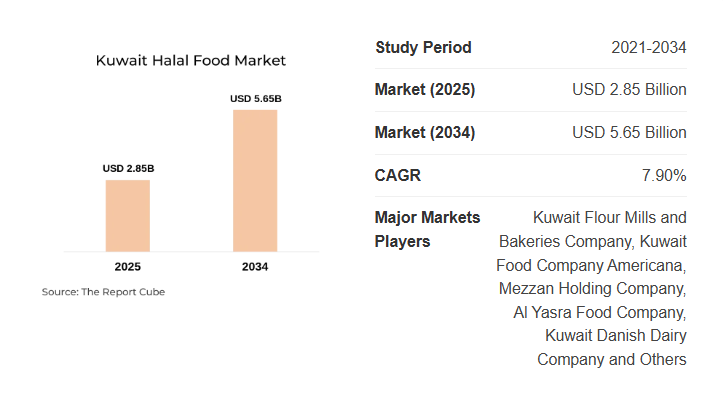Click Al Yasra Food Company in players list
Screen dimensions: 723x403
(x=600, y=312)
